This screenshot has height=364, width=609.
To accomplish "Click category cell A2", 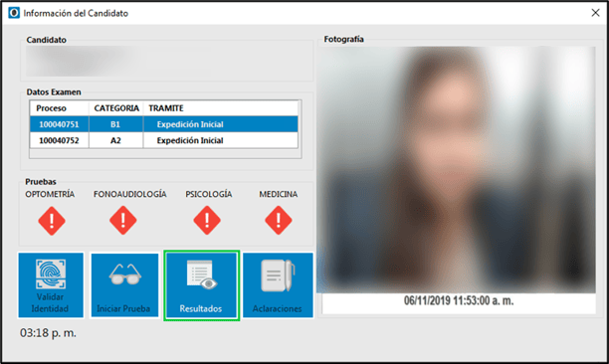I will 115,140.
